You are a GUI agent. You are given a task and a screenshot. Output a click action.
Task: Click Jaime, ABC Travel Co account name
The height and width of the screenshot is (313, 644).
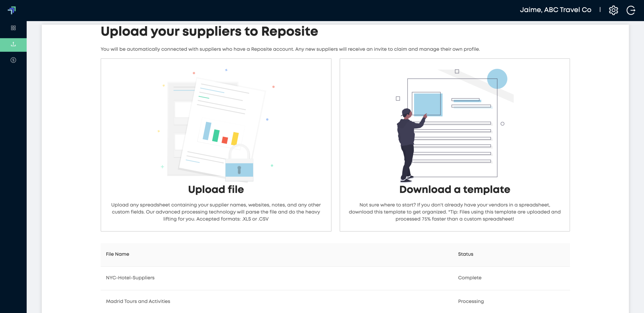[x=555, y=10]
